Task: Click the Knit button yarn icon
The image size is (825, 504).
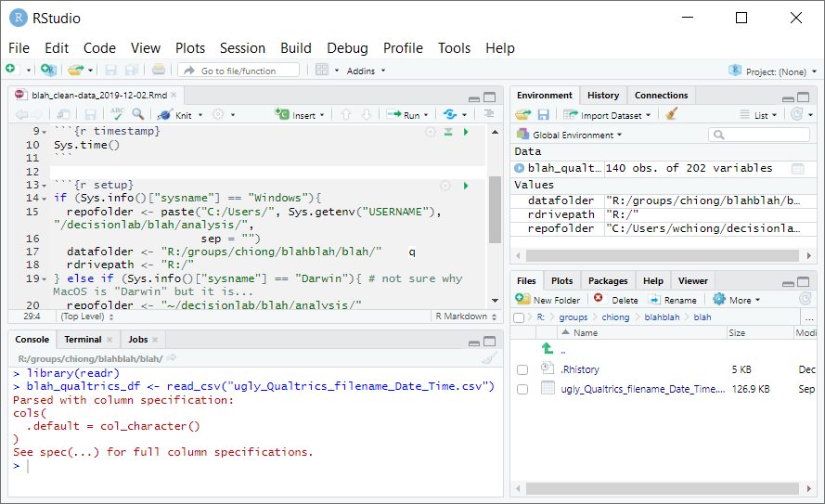Action: (x=164, y=115)
